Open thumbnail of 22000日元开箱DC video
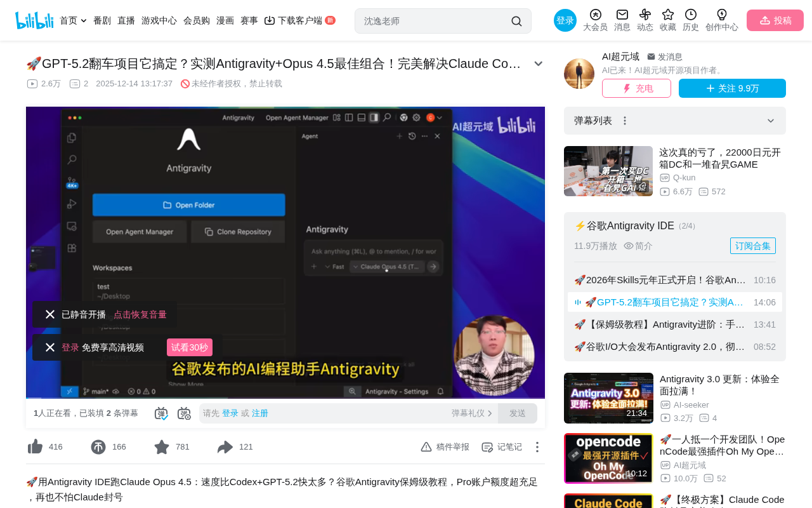Screen dimensions: 812x508 click(608, 171)
